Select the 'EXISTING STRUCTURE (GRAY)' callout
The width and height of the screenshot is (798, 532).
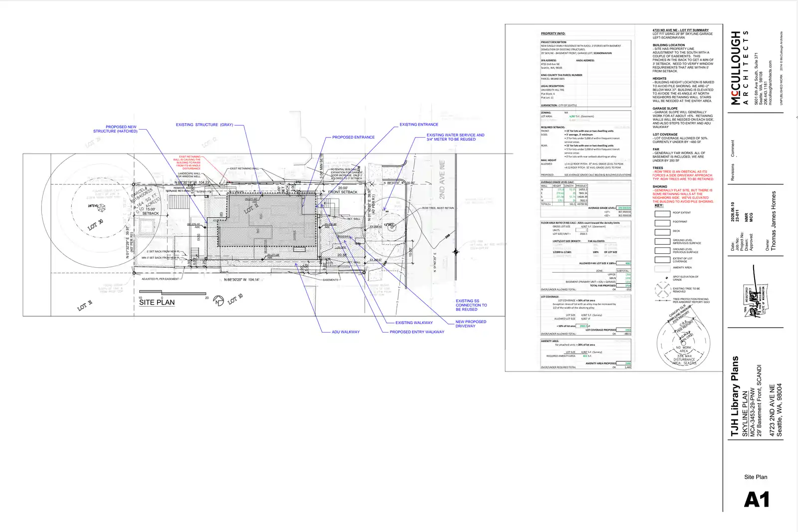(204, 125)
